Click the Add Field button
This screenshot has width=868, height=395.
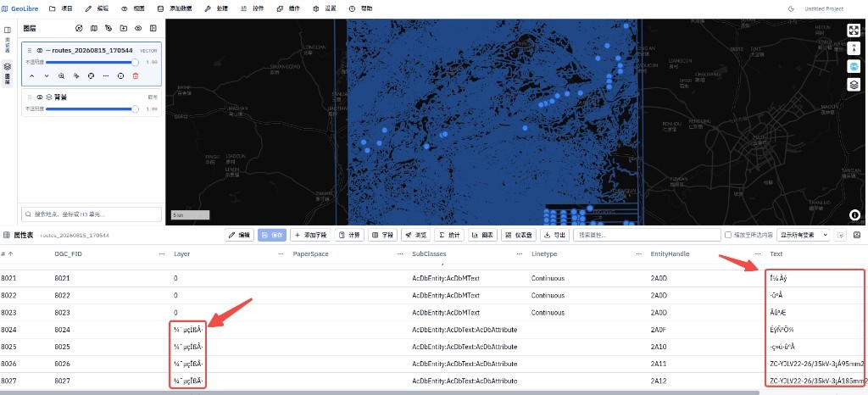(x=310, y=235)
